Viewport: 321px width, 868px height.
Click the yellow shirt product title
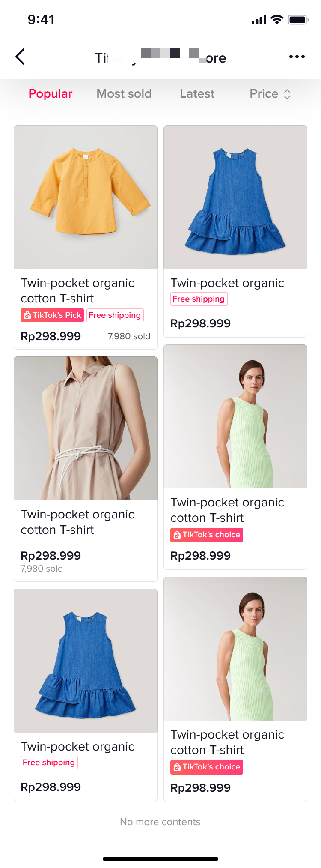[x=77, y=290]
